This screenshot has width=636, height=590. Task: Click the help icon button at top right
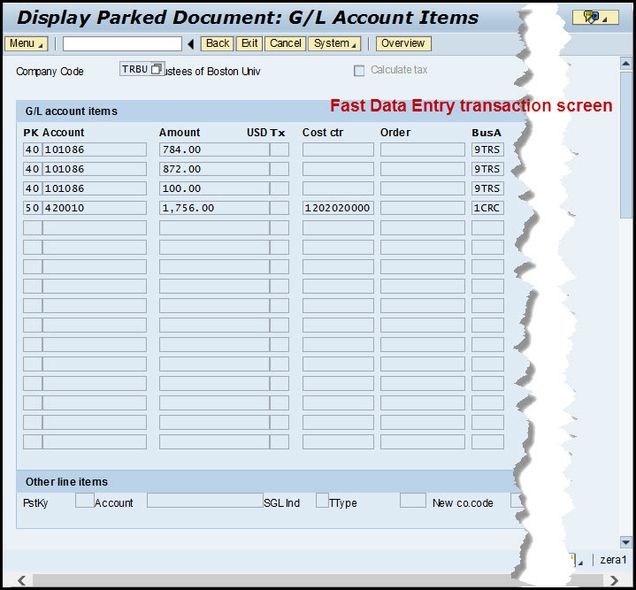click(595, 17)
